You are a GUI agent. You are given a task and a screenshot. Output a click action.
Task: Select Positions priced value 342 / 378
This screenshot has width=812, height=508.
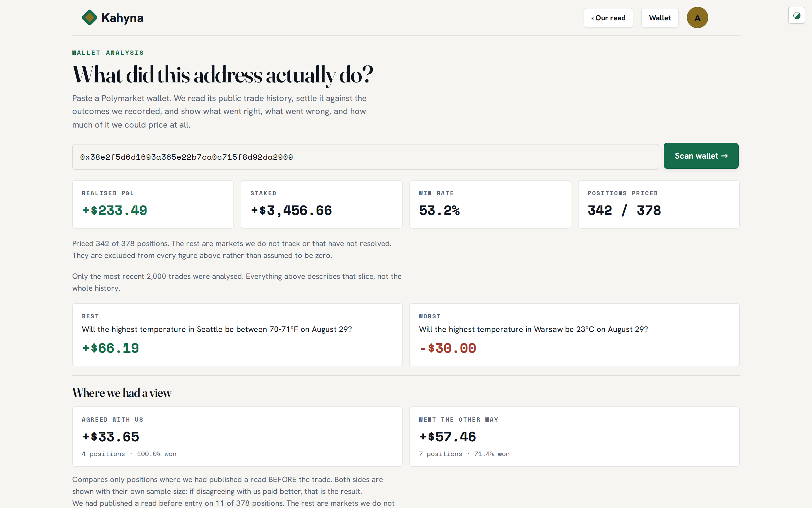(x=624, y=211)
